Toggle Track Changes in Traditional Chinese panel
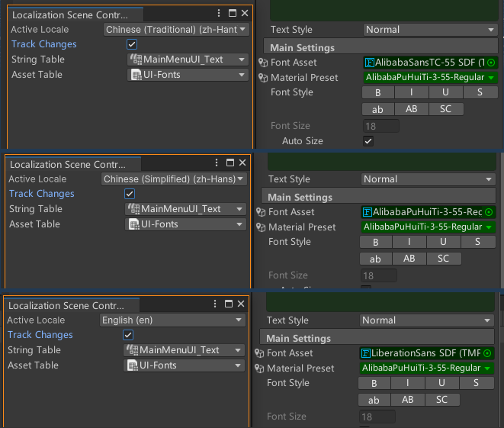 pyautogui.click(x=132, y=44)
